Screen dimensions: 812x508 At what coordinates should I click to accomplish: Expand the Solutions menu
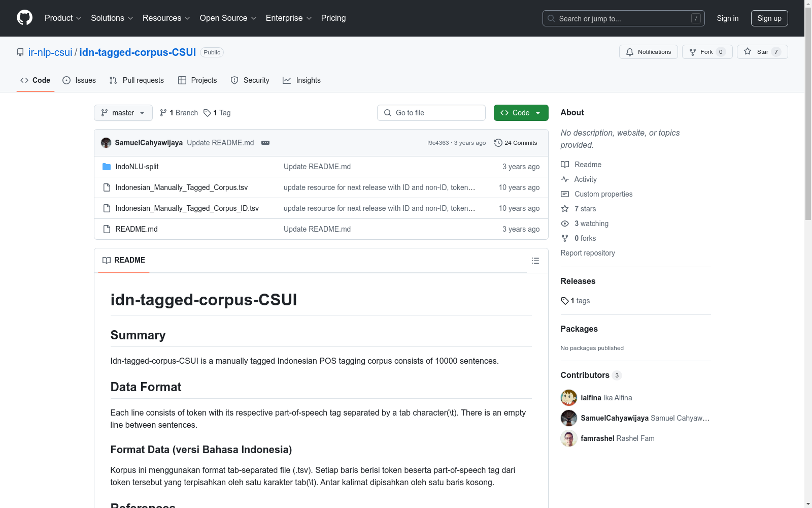point(112,18)
